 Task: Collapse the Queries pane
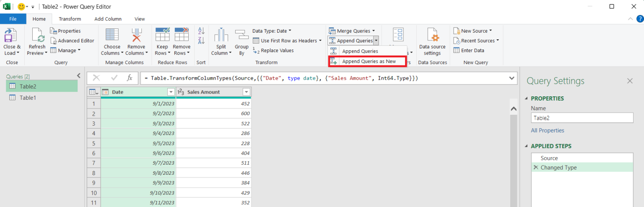tap(78, 75)
